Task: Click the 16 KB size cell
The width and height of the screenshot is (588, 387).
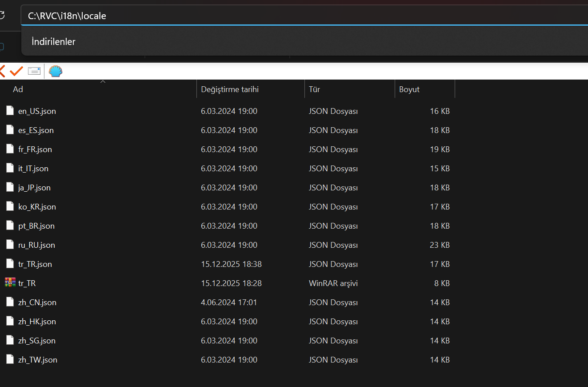Action: 440,111
